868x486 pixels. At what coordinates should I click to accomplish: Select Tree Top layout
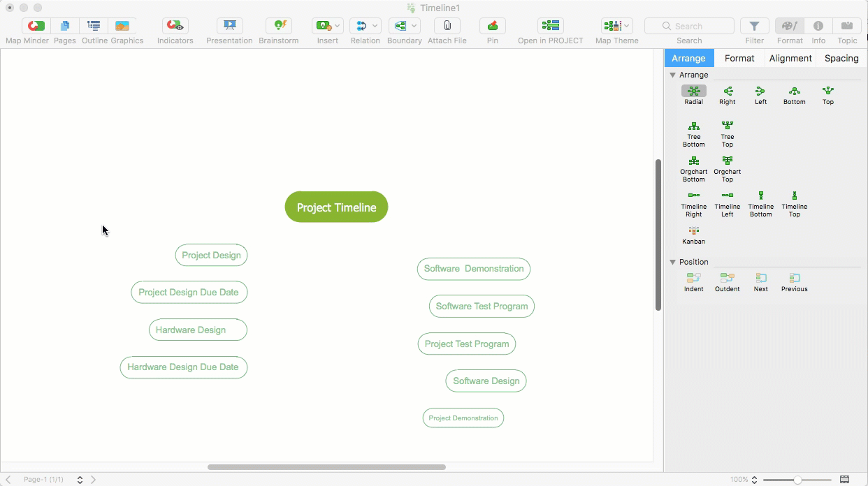coord(728,134)
